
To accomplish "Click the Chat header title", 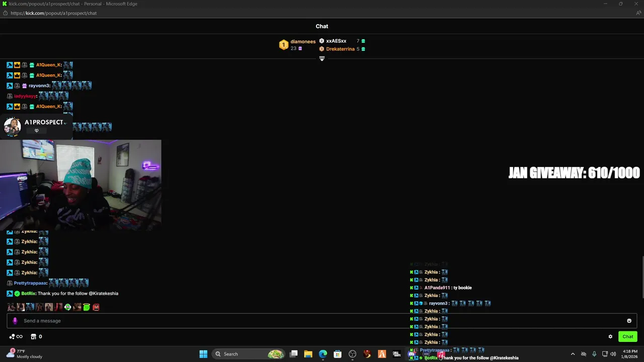I will 322,26.
